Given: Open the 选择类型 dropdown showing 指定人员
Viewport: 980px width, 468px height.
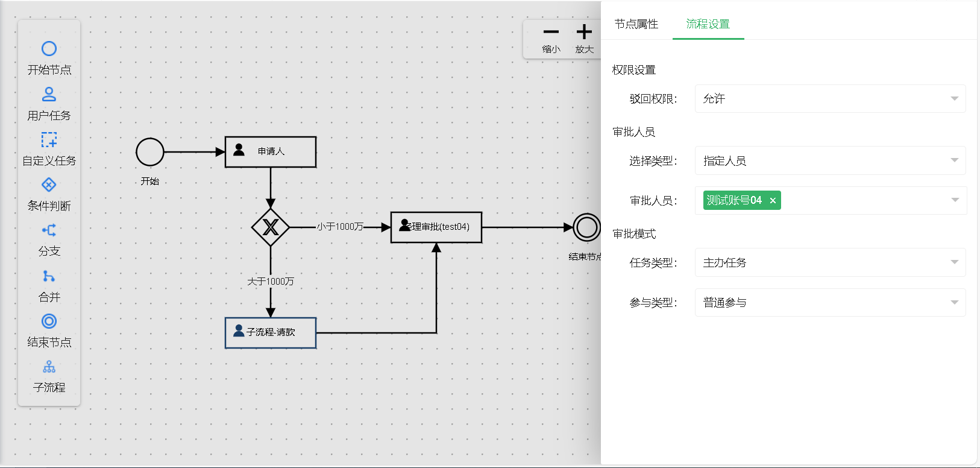Looking at the screenshot, I should [831, 161].
